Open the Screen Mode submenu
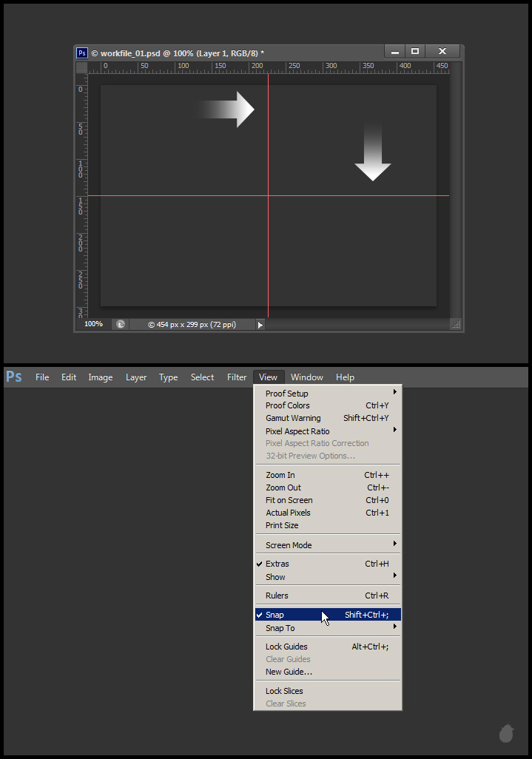Viewport: 532px width, 759px height. [x=289, y=545]
